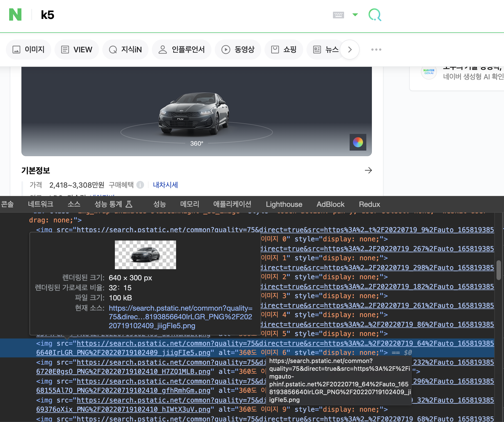Click the 20220719_182 image source link
Viewport: 504px width, 422px height.
[377, 286]
